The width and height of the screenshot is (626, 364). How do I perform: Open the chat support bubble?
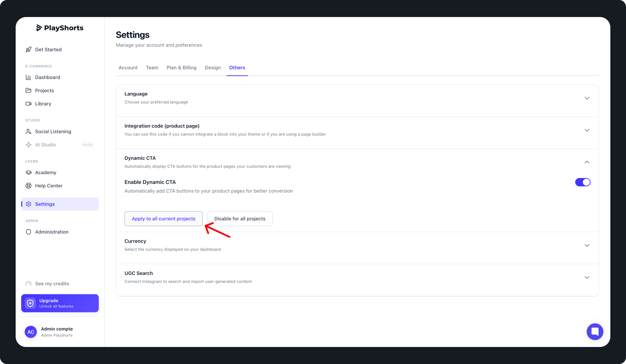pos(595,332)
